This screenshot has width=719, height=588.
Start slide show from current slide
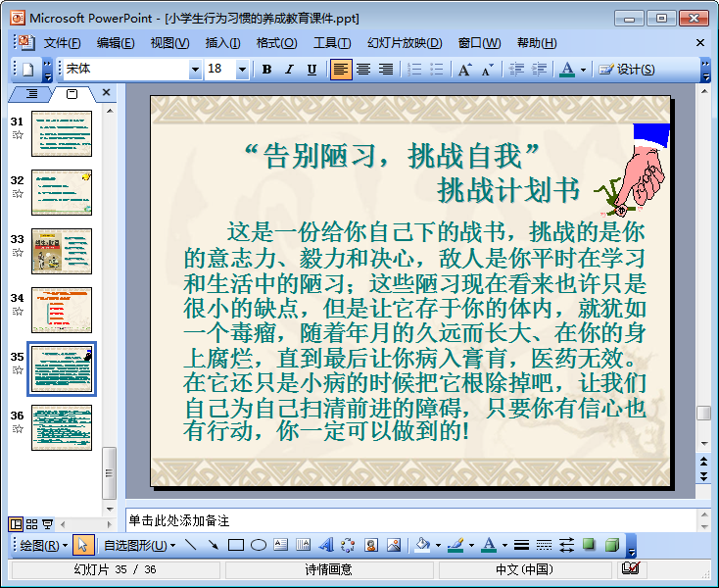47,523
